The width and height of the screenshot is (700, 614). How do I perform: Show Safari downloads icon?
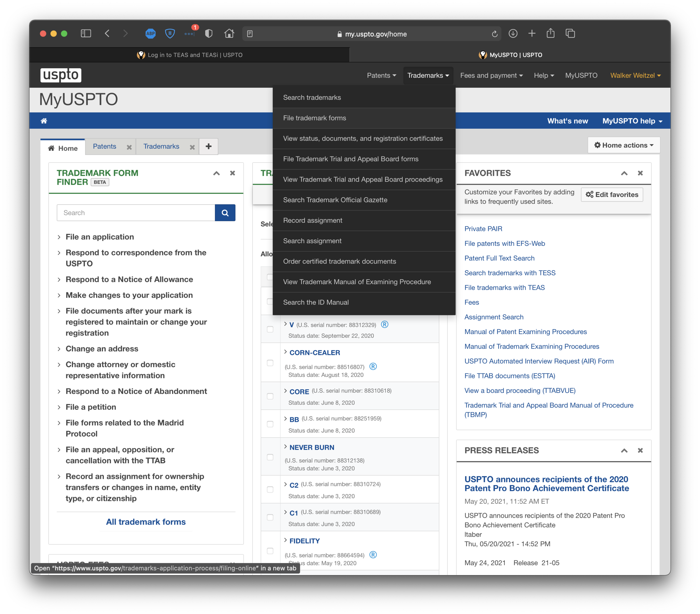pyautogui.click(x=513, y=34)
